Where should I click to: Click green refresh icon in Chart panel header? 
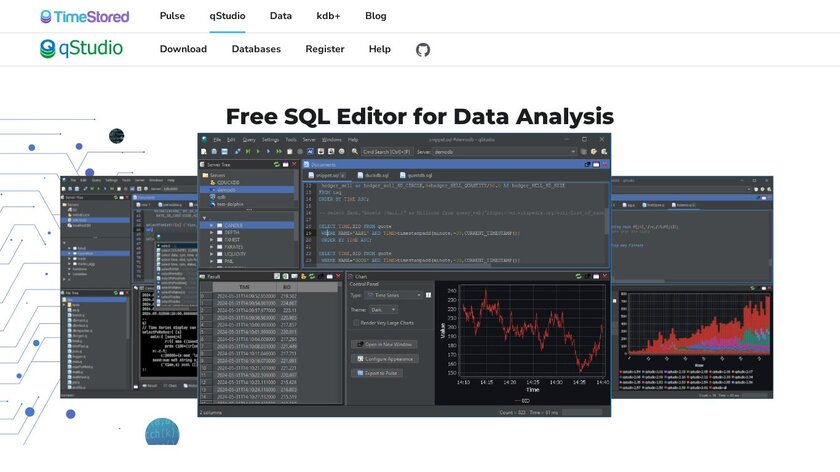pyautogui.click(x=579, y=276)
